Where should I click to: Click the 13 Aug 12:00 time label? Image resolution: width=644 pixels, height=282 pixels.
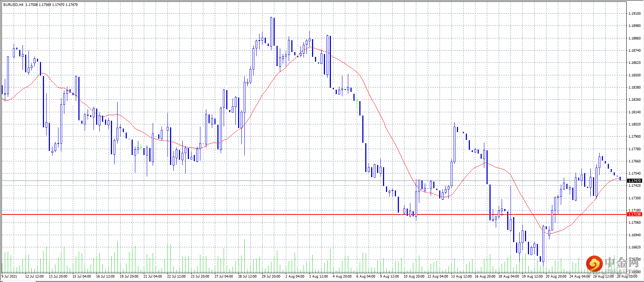coord(461,276)
